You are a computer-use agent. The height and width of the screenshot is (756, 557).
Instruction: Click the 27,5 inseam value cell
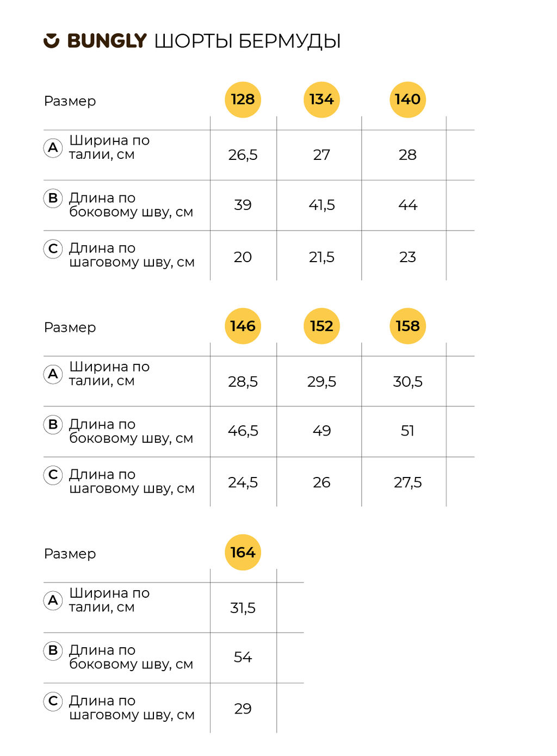[x=408, y=482]
